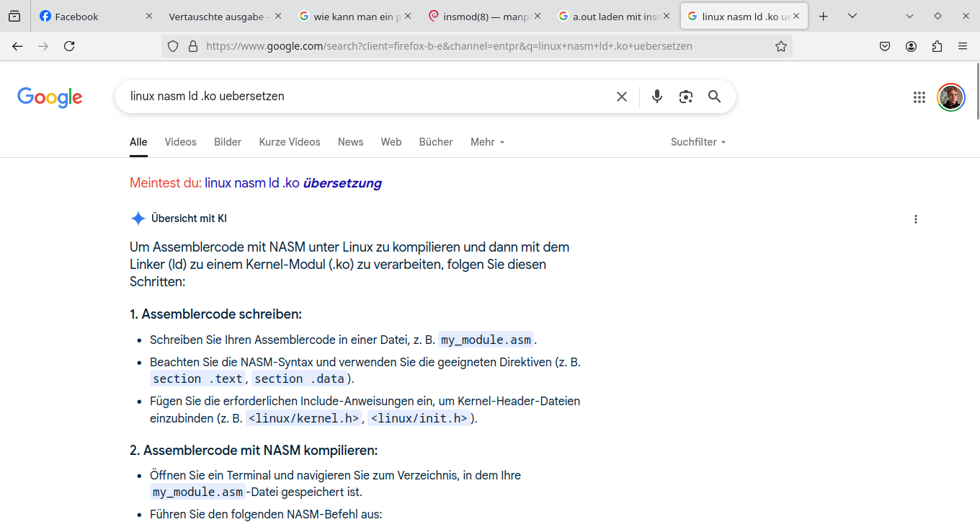
Task: Select the 'insmod(8) — manp' browser tab
Action: pos(484,15)
